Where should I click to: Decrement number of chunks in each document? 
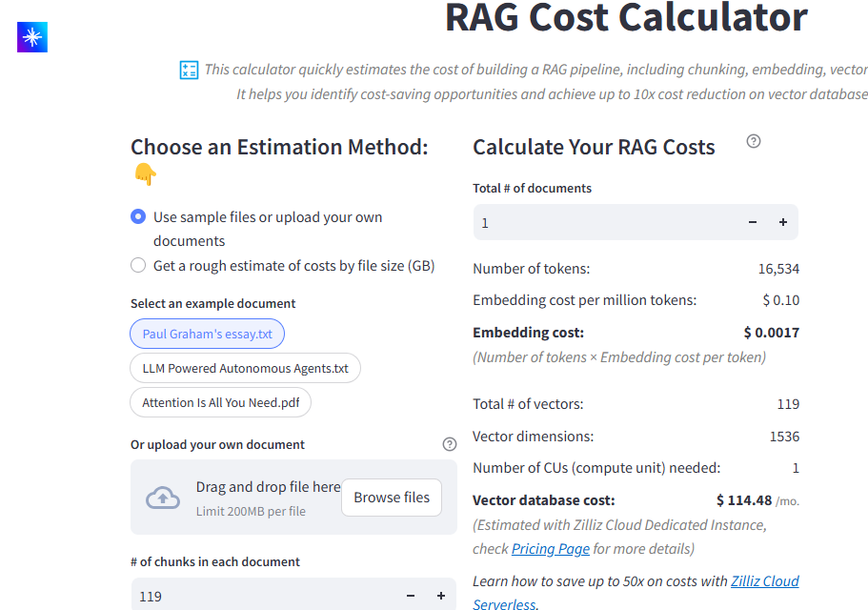(411, 596)
